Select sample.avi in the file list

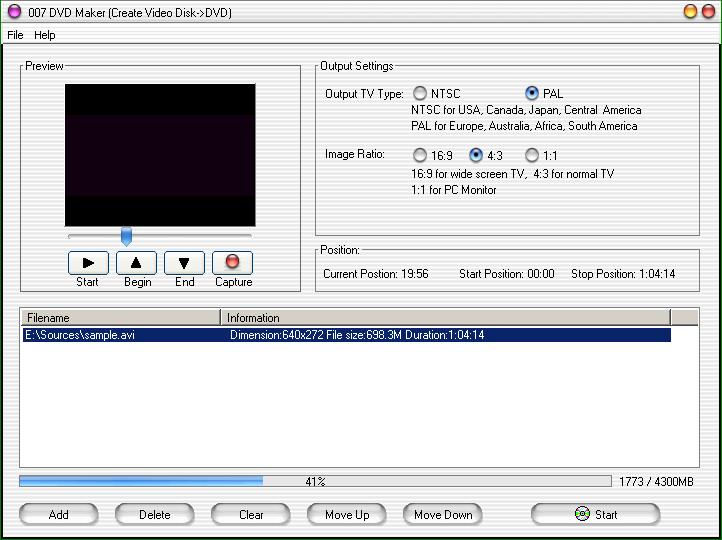79,335
